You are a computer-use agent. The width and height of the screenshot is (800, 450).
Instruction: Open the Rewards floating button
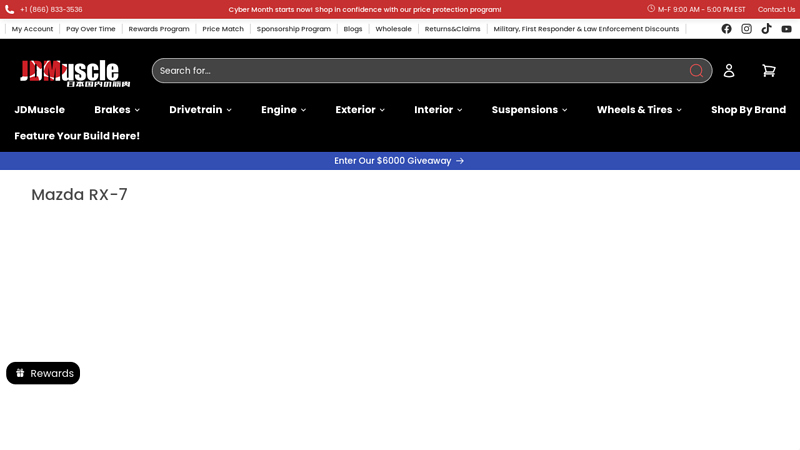pyautogui.click(x=43, y=373)
